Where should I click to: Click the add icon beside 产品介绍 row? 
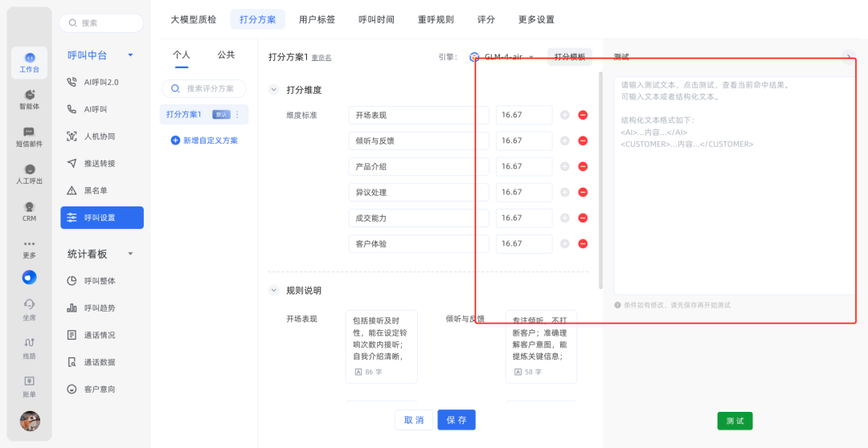pyautogui.click(x=564, y=167)
